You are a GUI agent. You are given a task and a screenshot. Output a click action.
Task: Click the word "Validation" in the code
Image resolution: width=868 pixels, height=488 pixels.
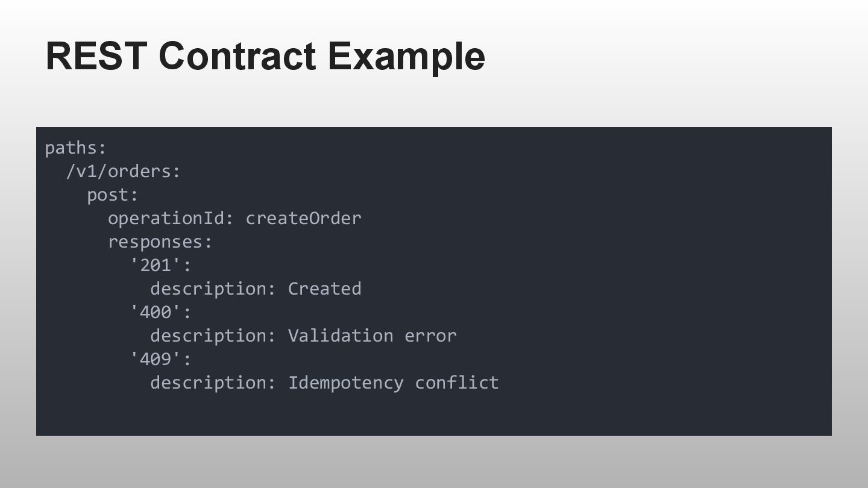click(x=341, y=336)
